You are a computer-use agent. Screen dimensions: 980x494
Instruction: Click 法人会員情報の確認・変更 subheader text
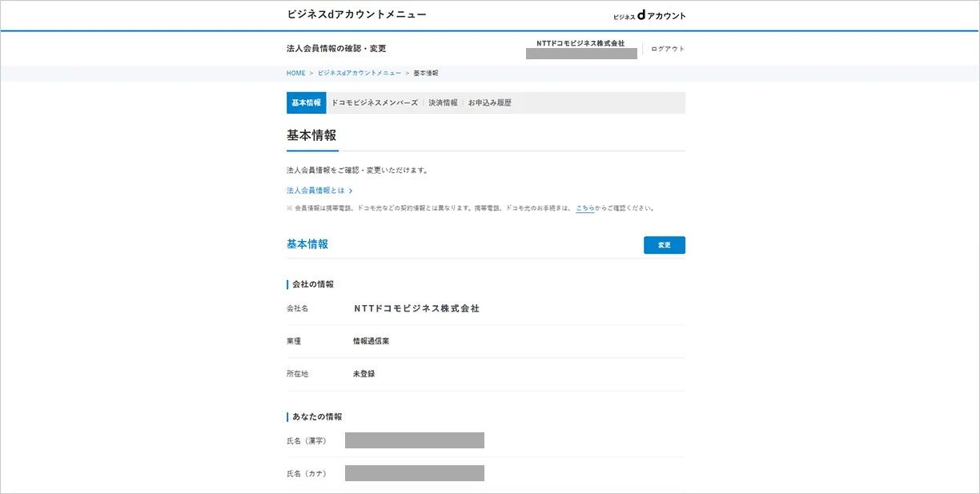tap(336, 49)
